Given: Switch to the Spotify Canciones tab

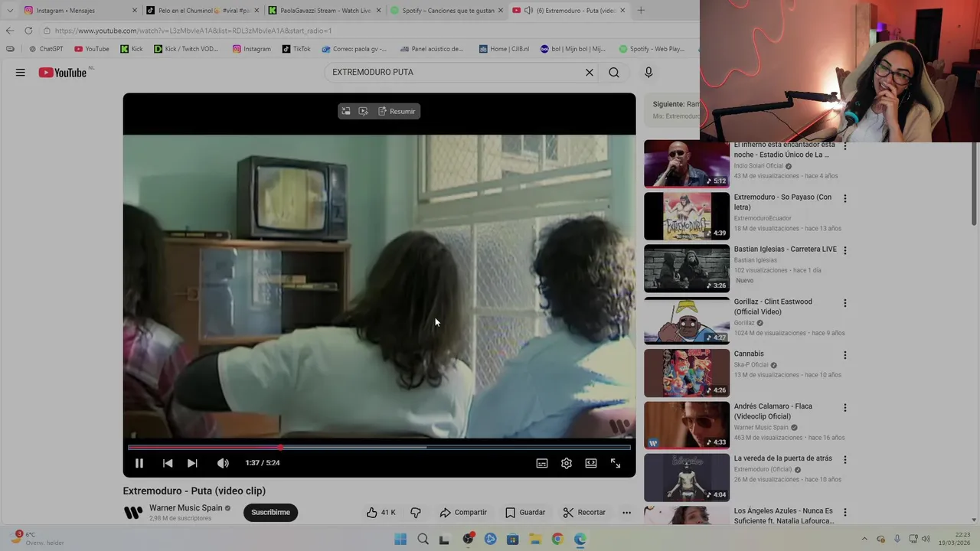Looking at the screenshot, I should 446,11.
